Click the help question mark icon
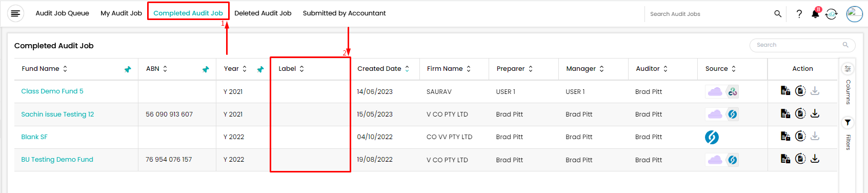The width and height of the screenshot is (868, 193). [x=799, y=14]
